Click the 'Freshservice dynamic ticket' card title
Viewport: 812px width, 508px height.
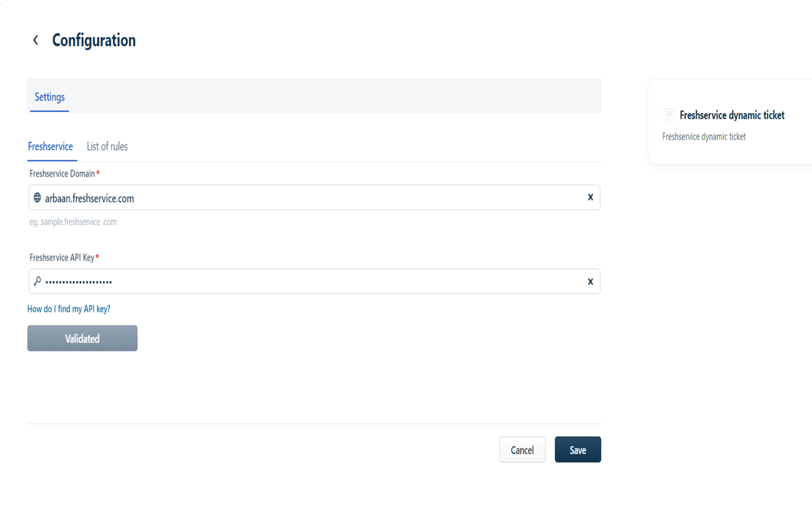pyautogui.click(x=732, y=115)
